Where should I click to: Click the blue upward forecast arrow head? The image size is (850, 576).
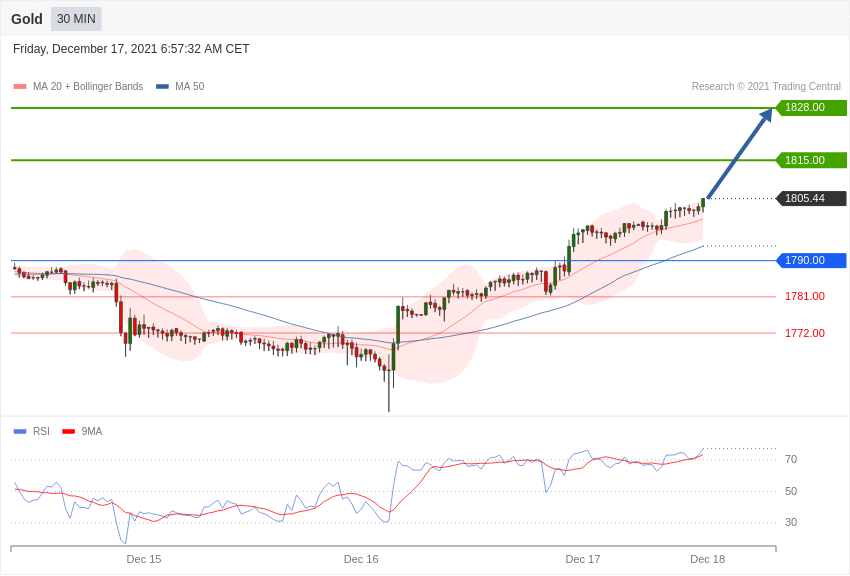click(766, 115)
